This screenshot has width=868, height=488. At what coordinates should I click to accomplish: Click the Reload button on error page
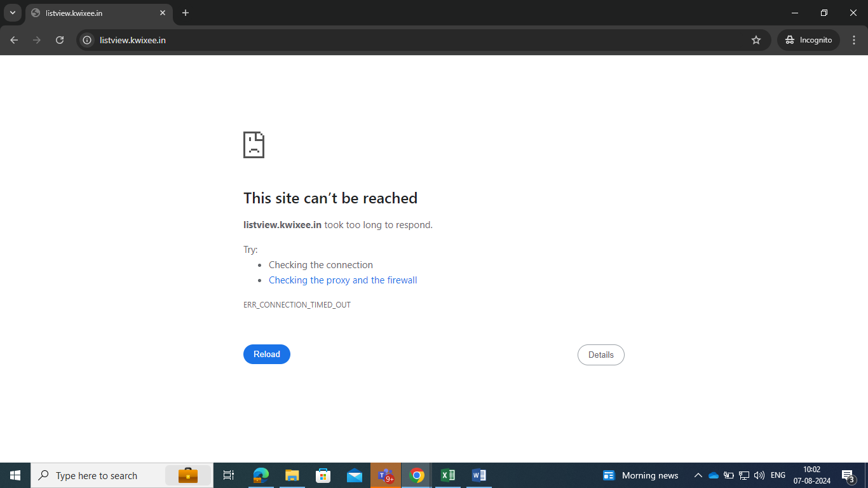tap(267, 355)
